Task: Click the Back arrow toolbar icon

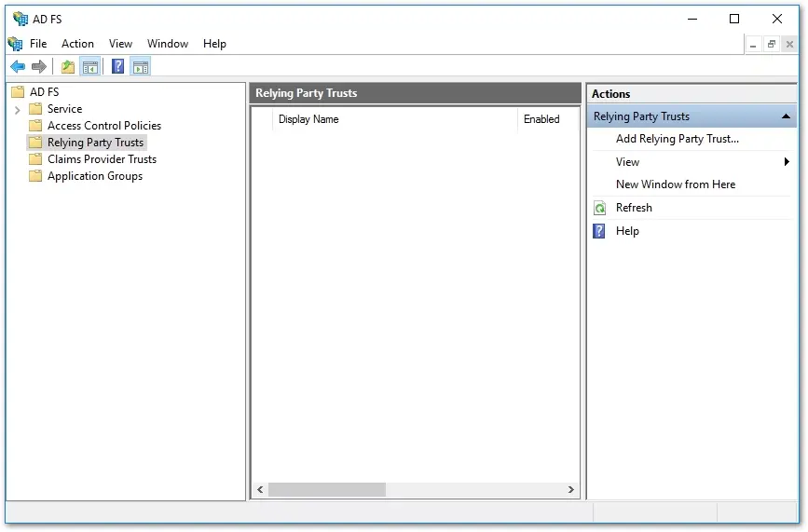Action: pos(18,66)
